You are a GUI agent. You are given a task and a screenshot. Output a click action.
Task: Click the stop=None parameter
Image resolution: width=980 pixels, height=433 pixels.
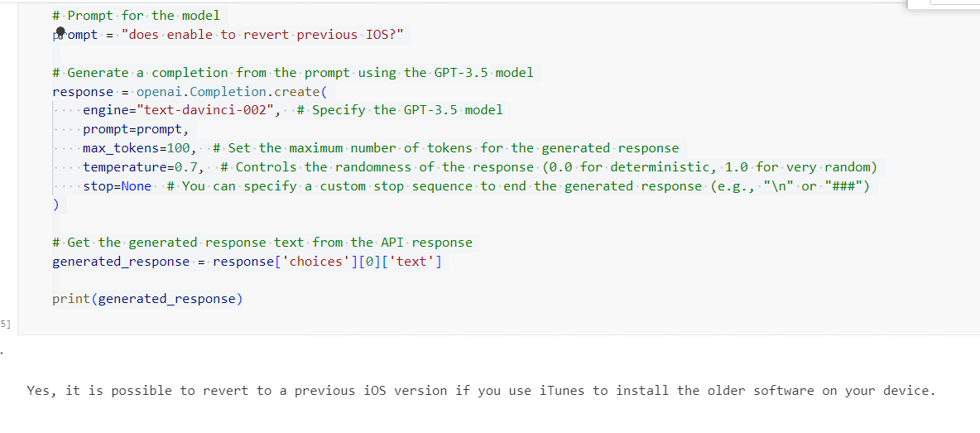click(x=117, y=186)
